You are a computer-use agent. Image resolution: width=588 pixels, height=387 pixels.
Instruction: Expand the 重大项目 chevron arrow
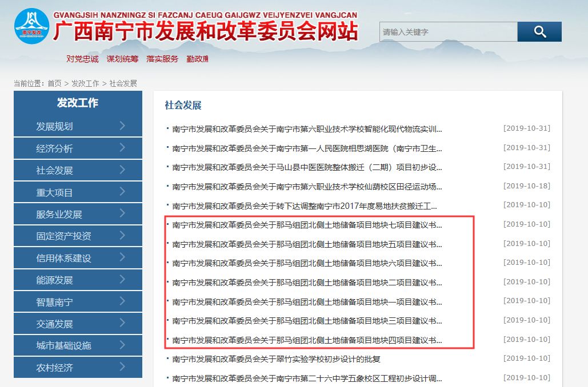tap(122, 192)
